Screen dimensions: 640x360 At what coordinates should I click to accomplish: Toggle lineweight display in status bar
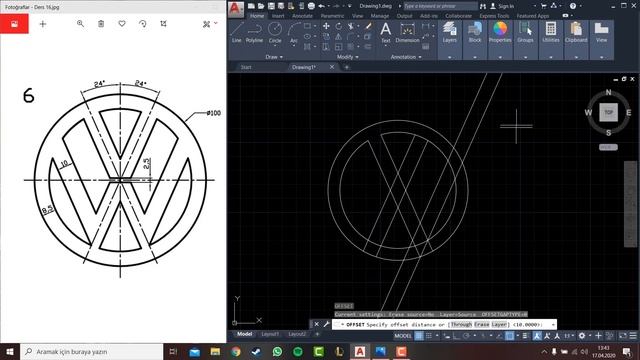pos(525,336)
